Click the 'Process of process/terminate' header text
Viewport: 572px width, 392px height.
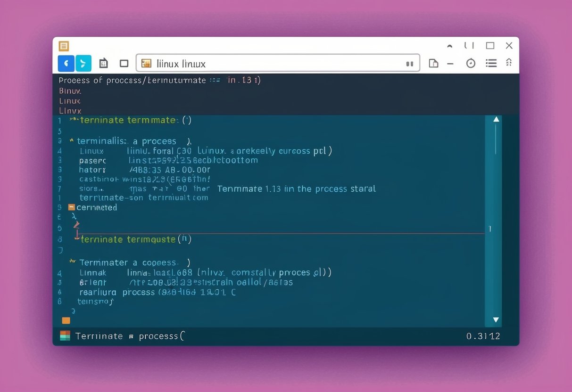point(132,80)
